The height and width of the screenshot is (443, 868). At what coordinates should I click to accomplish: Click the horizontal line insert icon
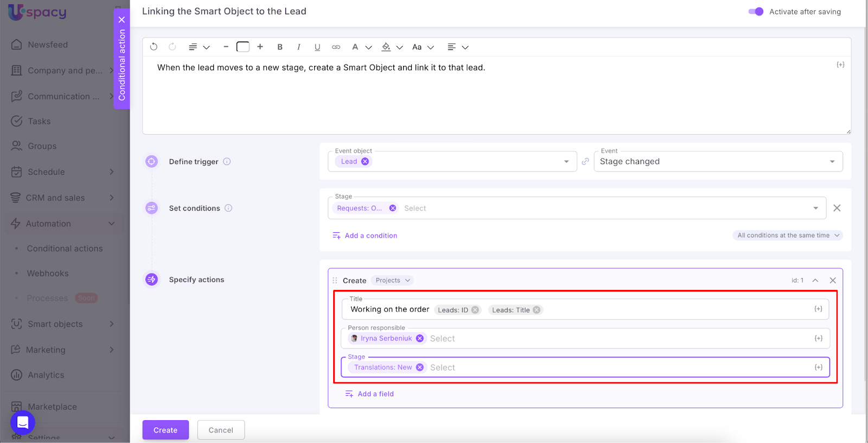(x=226, y=47)
